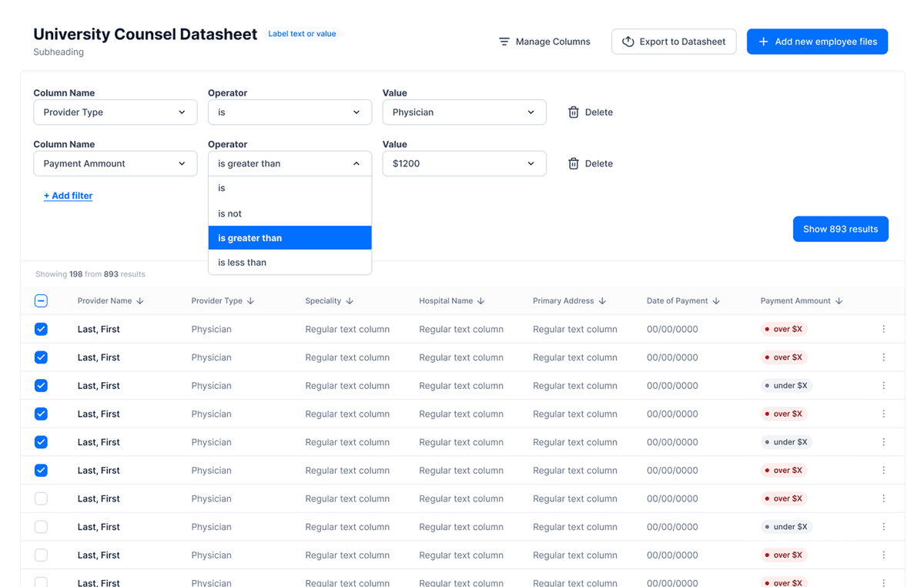Viewport: 924px width, 587px height.
Task: Click trash icon for Provider Type filter
Action: (574, 112)
